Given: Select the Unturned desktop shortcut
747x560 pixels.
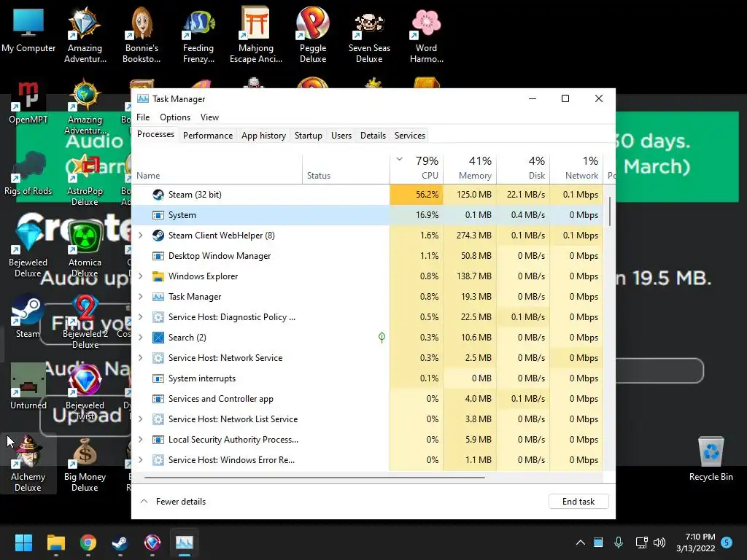Looking at the screenshot, I should 28,386.
